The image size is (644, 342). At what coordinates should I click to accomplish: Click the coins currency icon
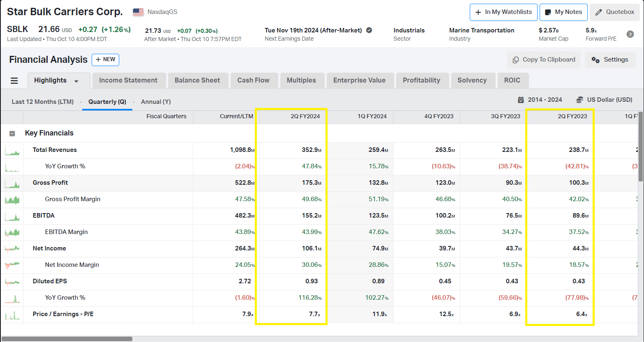(x=579, y=100)
